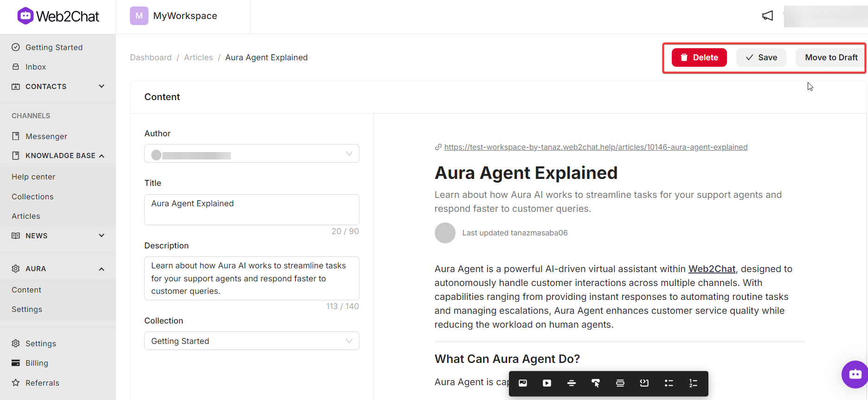The height and width of the screenshot is (400, 868).
Task: Insert a numbered list from the toolbar
Action: click(x=693, y=383)
